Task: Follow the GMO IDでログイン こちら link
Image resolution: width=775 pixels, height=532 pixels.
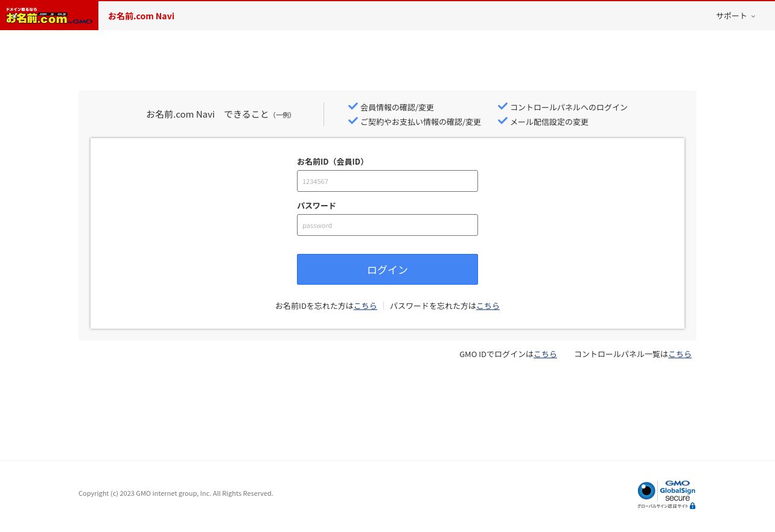Action: coord(545,354)
